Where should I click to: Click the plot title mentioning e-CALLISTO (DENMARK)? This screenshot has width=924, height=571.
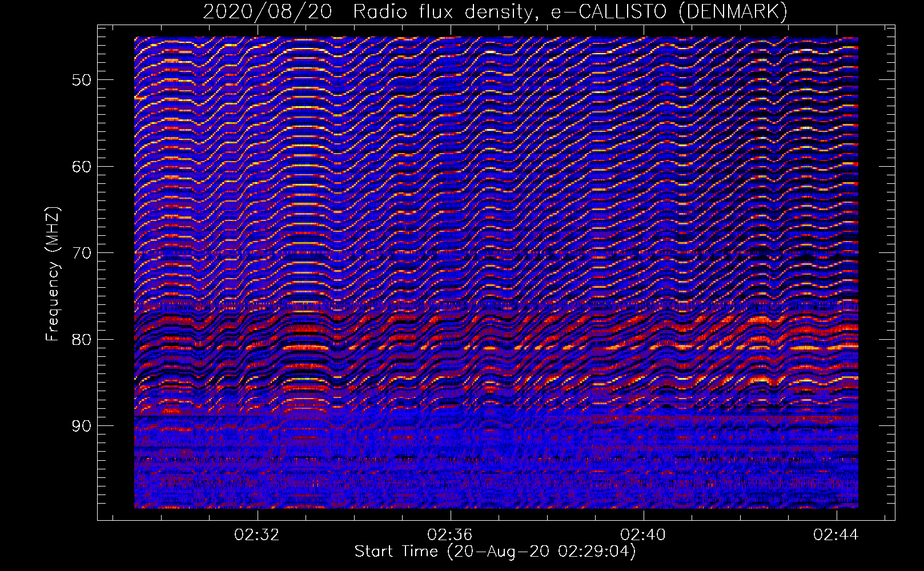tap(495, 12)
